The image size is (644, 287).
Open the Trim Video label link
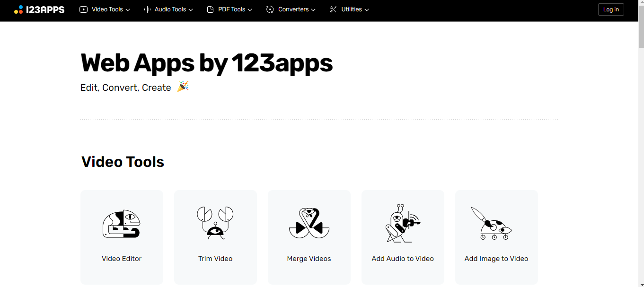click(215, 259)
